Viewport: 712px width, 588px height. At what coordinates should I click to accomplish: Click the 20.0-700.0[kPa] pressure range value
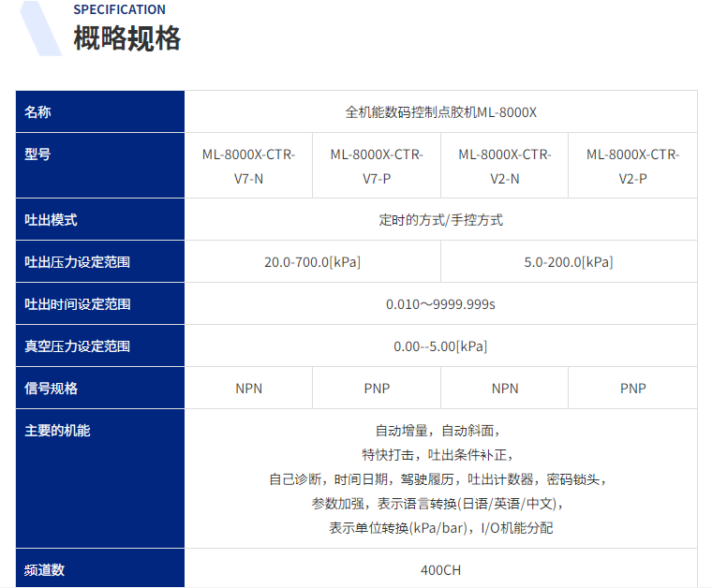pyautogui.click(x=312, y=262)
